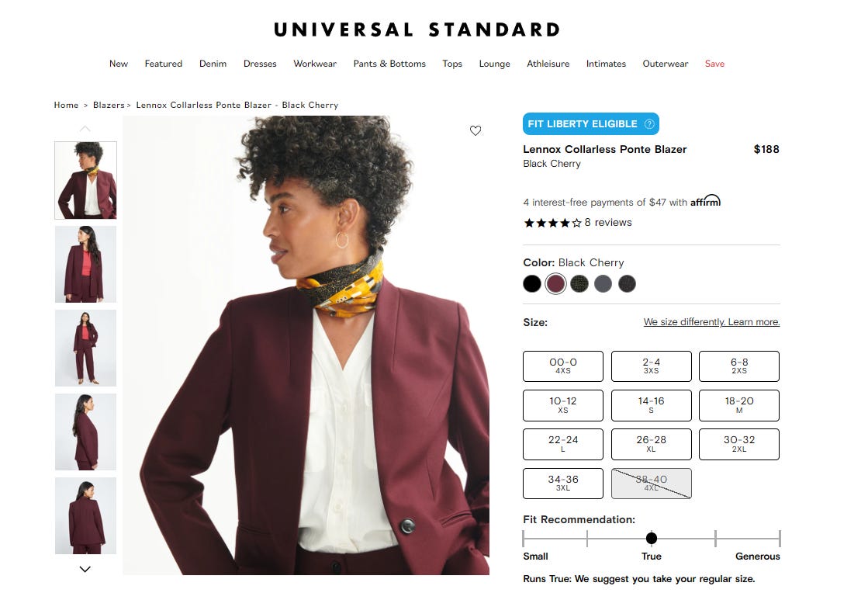Select size 18-20 M
This screenshot has width=868, height=593.
click(x=739, y=405)
